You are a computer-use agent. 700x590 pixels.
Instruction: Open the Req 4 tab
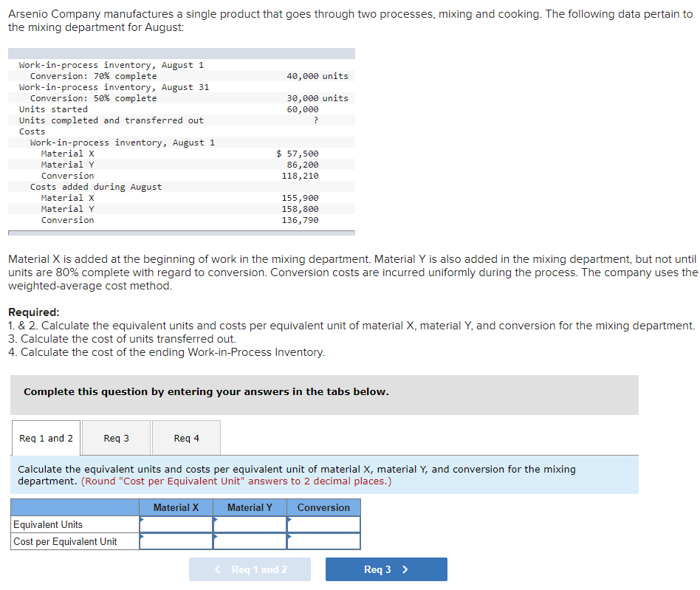[x=186, y=438]
